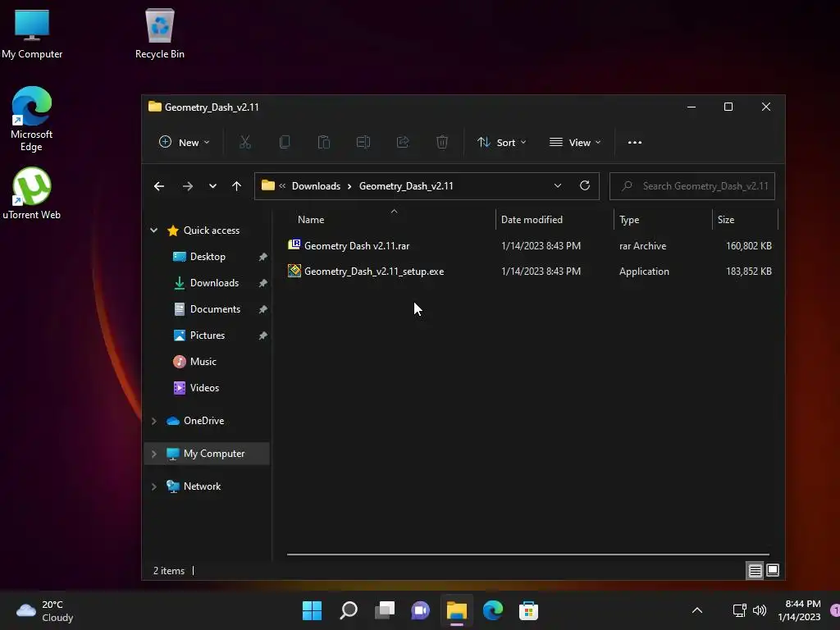Click the horizontal scrollbar in file list

click(528, 555)
